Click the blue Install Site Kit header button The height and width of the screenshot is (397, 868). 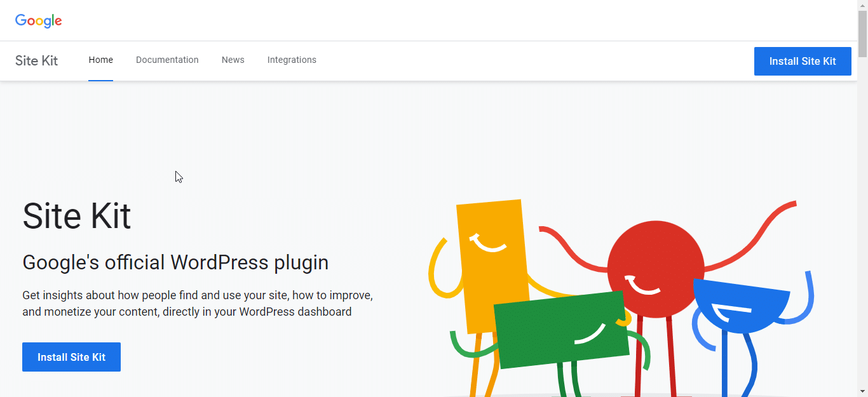[803, 61]
